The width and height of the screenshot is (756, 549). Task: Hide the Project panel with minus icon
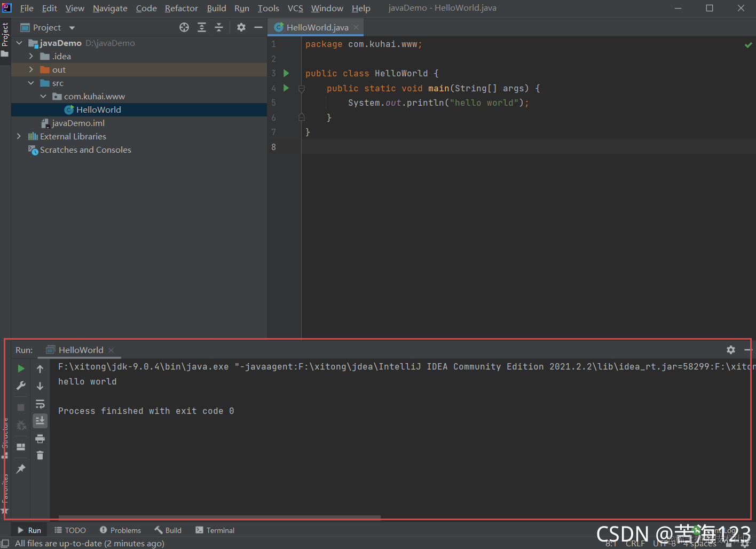click(x=258, y=27)
